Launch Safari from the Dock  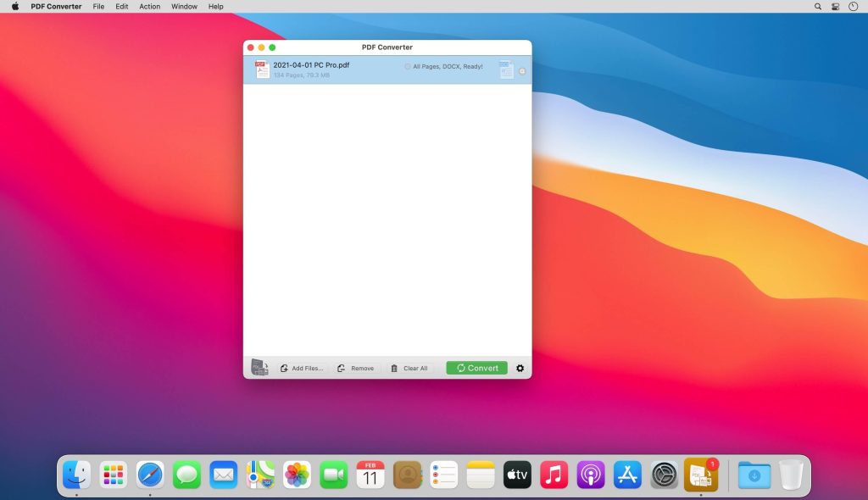[x=150, y=475]
